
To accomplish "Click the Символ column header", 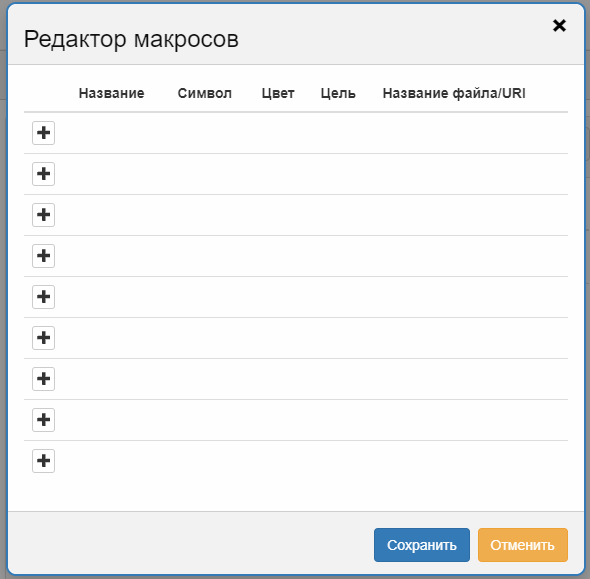I will point(205,93).
